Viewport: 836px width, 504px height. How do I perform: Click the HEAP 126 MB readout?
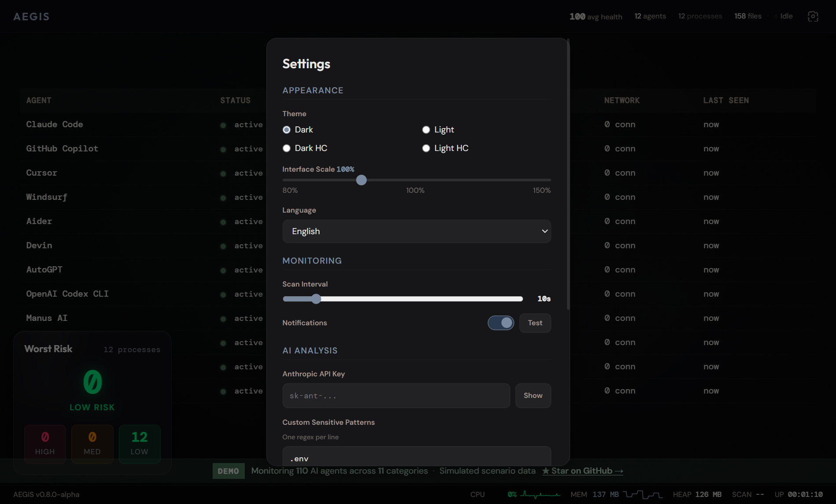697,495
